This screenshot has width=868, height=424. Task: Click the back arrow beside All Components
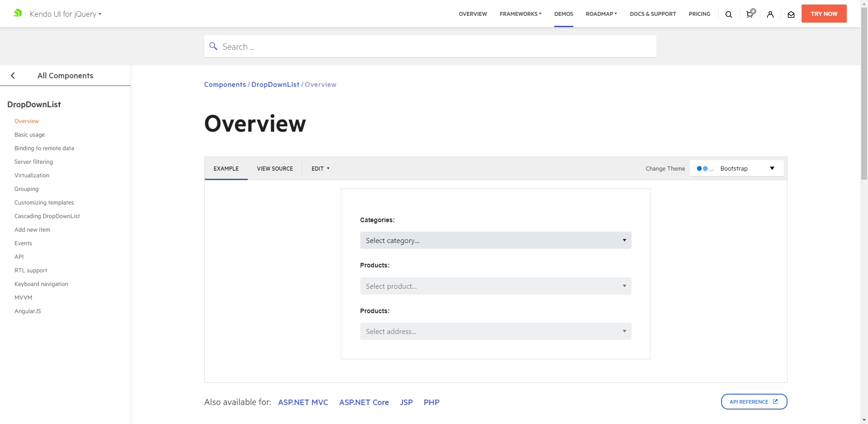tap(13, 76)
